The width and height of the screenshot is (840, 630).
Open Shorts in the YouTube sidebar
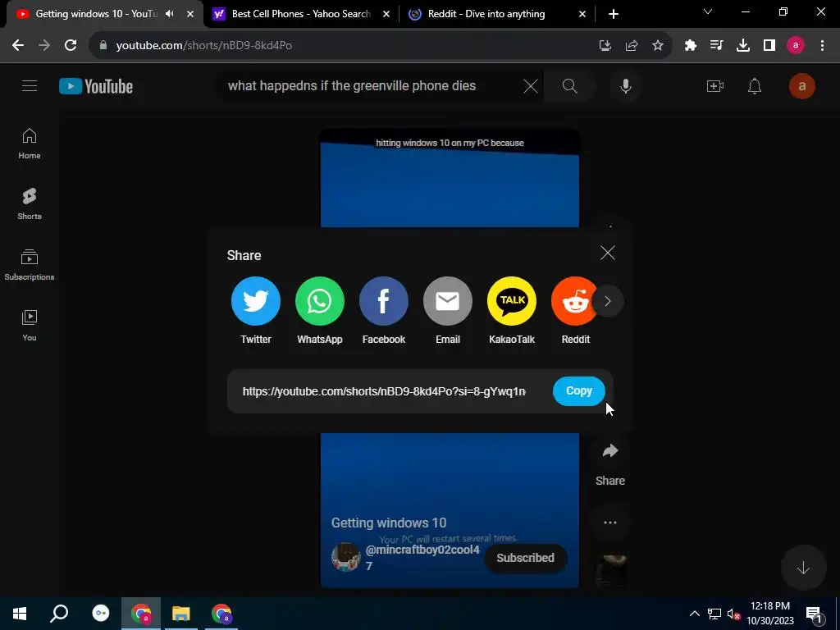pyautogui.click(x=30, y=204)
